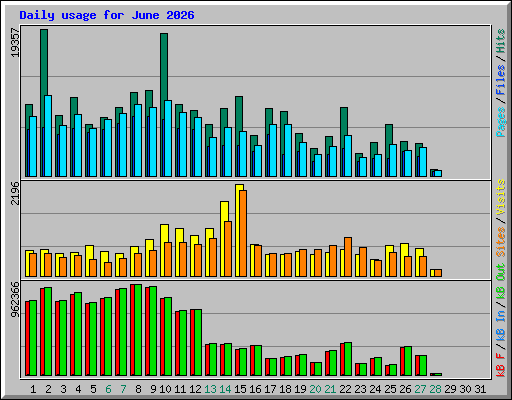Image resolution: width=512 pixels, height=400 pixels.
Task: Click day 1 on the x-axis
Action: point(33,389)
